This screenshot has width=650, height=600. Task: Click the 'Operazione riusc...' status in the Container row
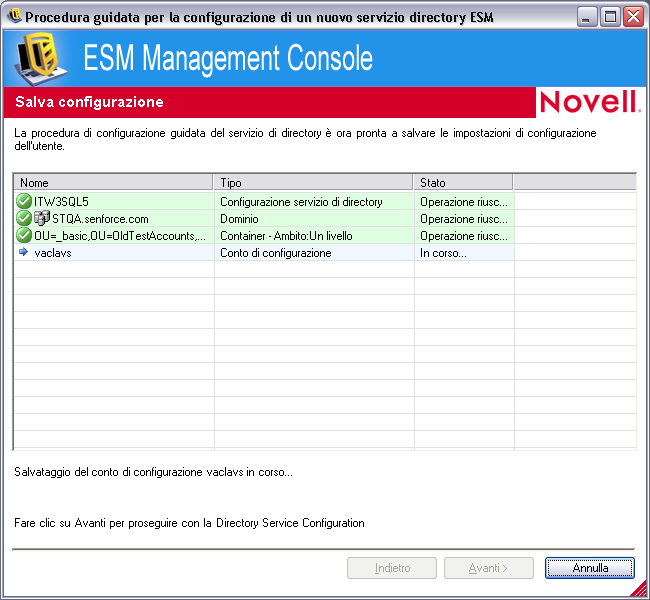(x=464, y=236)
